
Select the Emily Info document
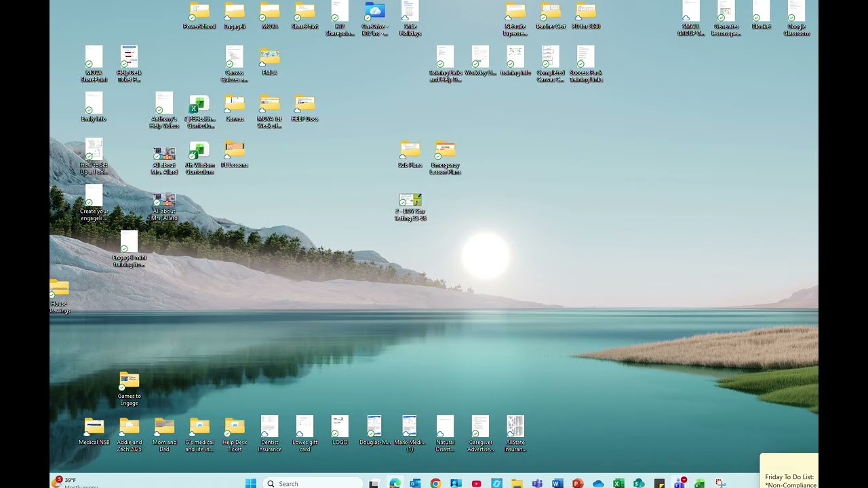click(x=94, y=107)
